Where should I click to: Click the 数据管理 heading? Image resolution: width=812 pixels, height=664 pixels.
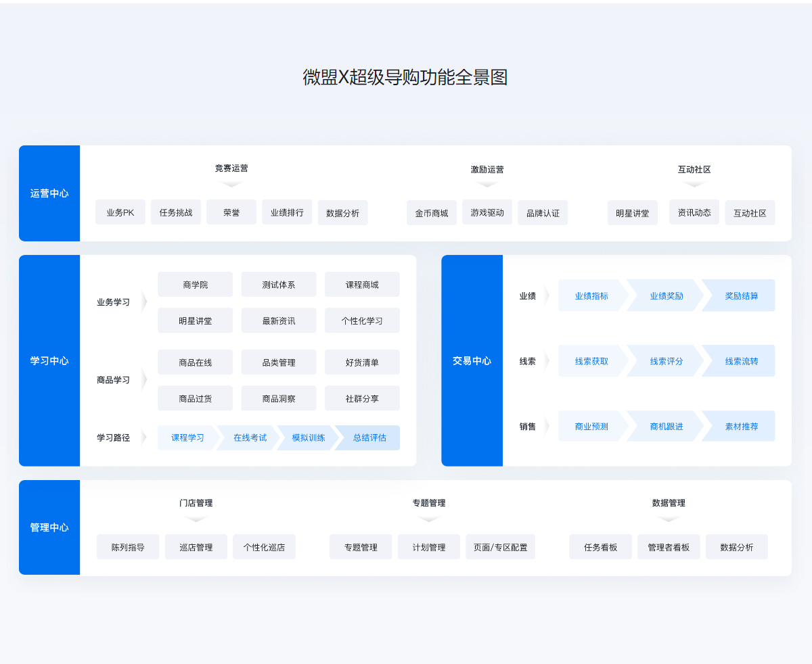pyautogui.click(x=669, y=503)
